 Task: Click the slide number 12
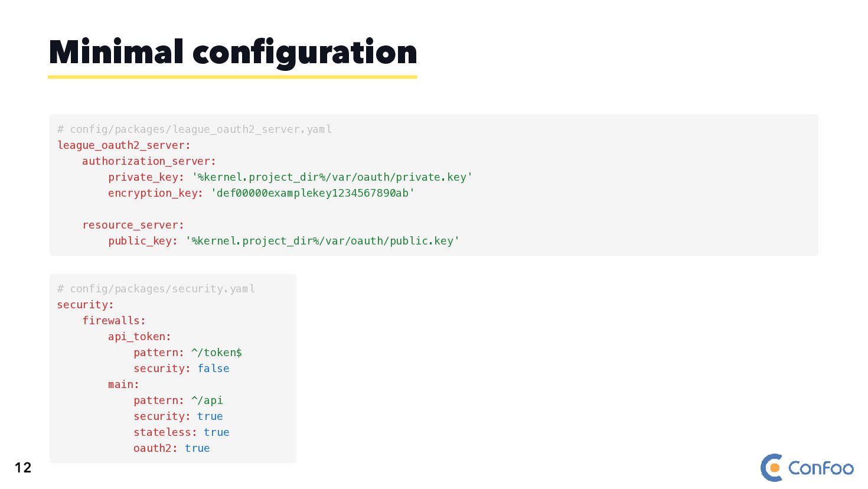tap(23, 468)
